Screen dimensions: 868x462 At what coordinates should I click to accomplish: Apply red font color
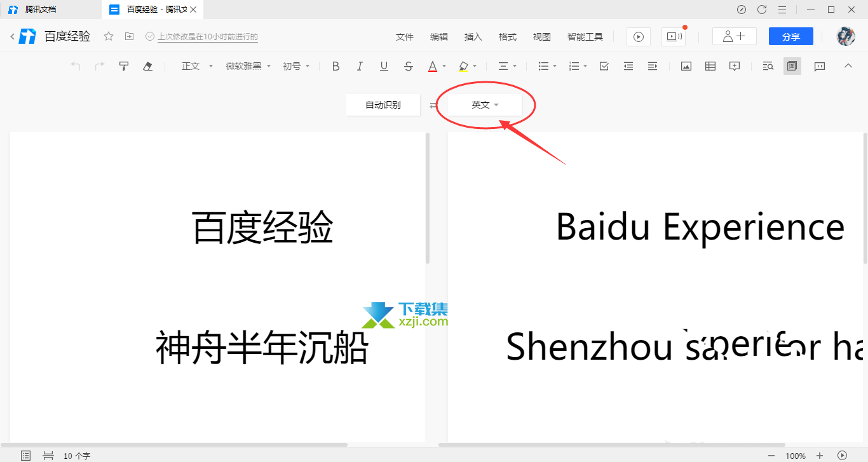point(433,66)
